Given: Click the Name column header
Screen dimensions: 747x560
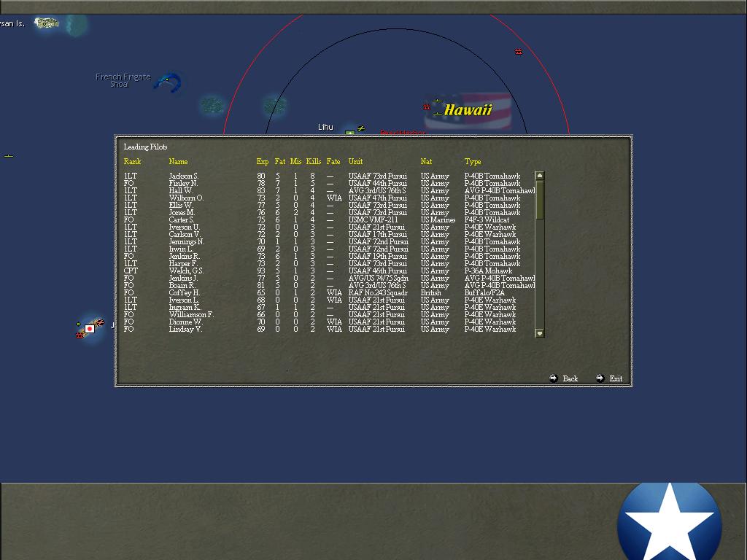Looking at the screenshot, I should (178, 161).
